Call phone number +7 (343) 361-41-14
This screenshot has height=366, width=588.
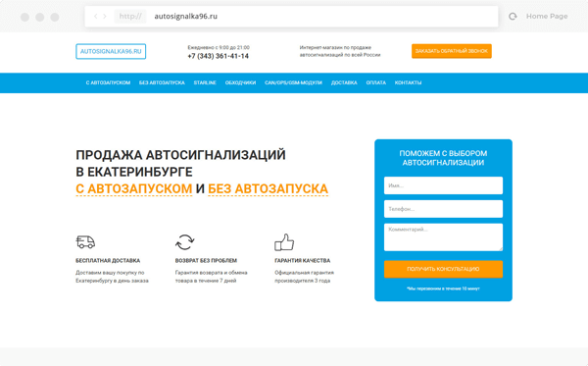click(x=218, y=56)
